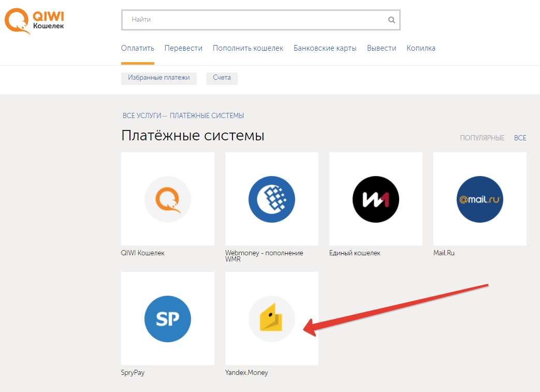
Task: Open the QIWI Кошелек payment system icon
Action: 168,199
